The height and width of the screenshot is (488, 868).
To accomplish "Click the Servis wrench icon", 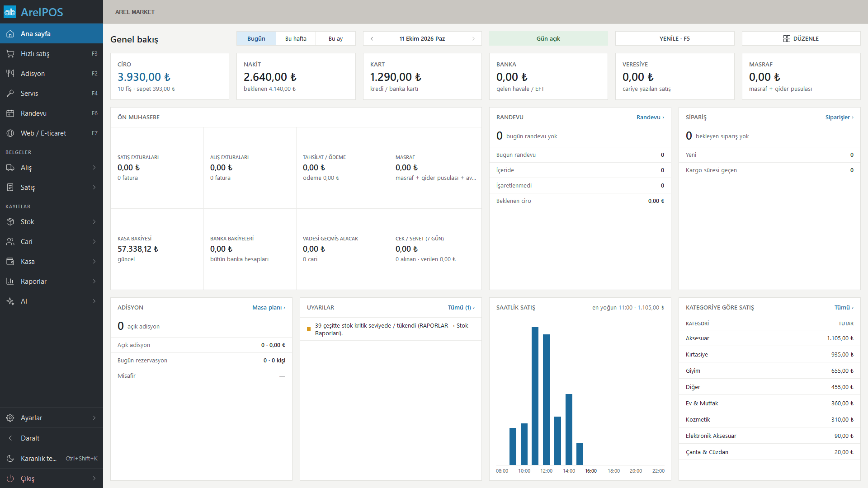I will pos(10,94).
